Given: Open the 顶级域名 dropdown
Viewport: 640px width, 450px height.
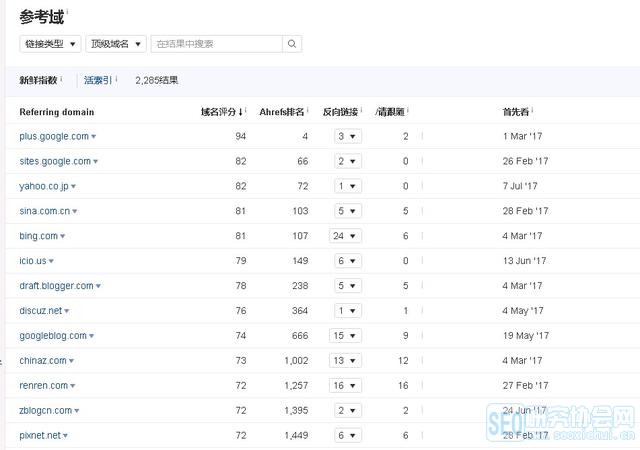Looking at the screenshot, I should [x=116, y=44].
